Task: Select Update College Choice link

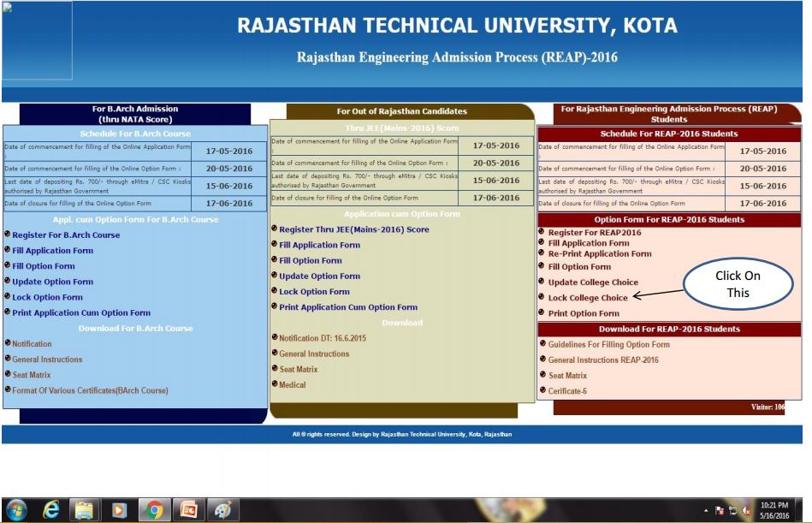Action: (592, 282)
